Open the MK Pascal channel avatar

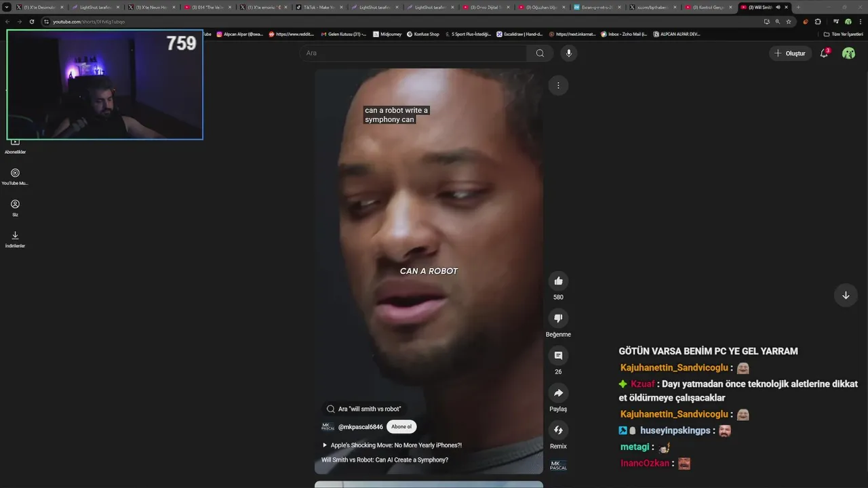[x=328, y=427]
